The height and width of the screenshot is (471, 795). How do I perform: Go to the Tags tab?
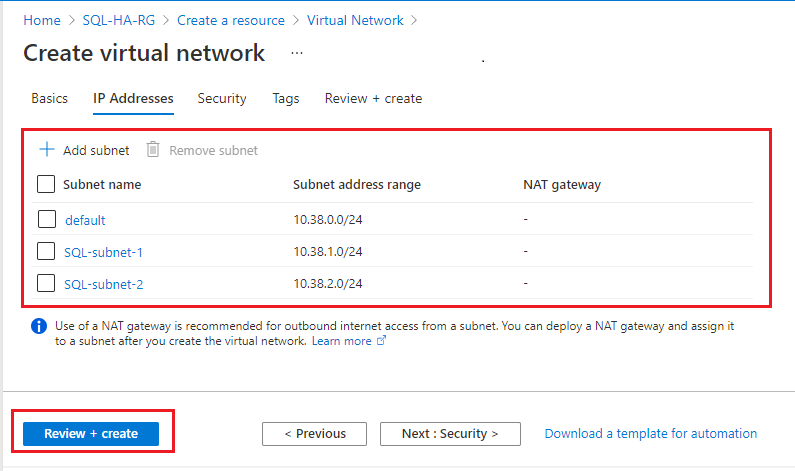[x=286, y=99]
